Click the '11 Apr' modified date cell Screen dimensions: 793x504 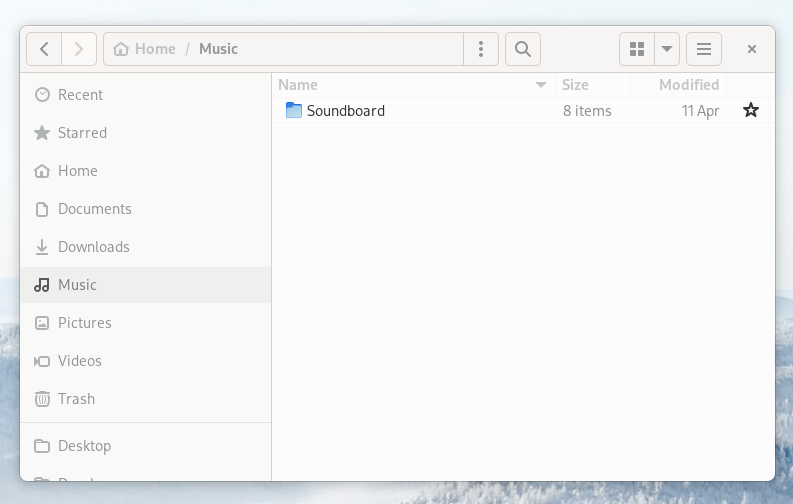click(x=700, y=111)
